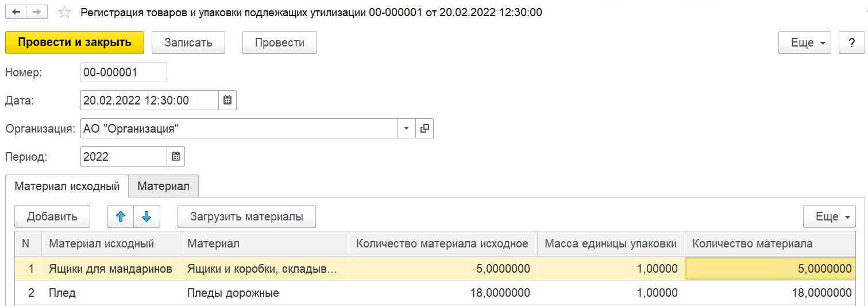
Task: Click Масса единицы упаковки column header
Action: pyautogui.click(x=611, y=243)
